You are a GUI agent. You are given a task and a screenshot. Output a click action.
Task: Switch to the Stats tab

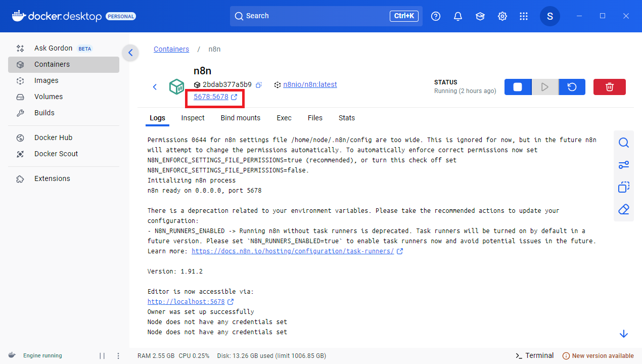click(x=347, y=118)
